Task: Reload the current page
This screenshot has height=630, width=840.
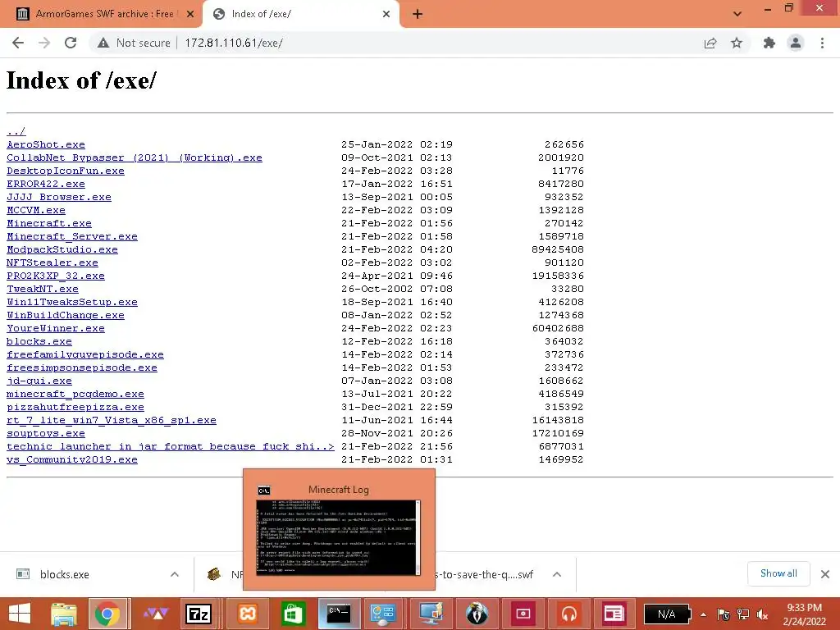Action: (x=71, y=43)
